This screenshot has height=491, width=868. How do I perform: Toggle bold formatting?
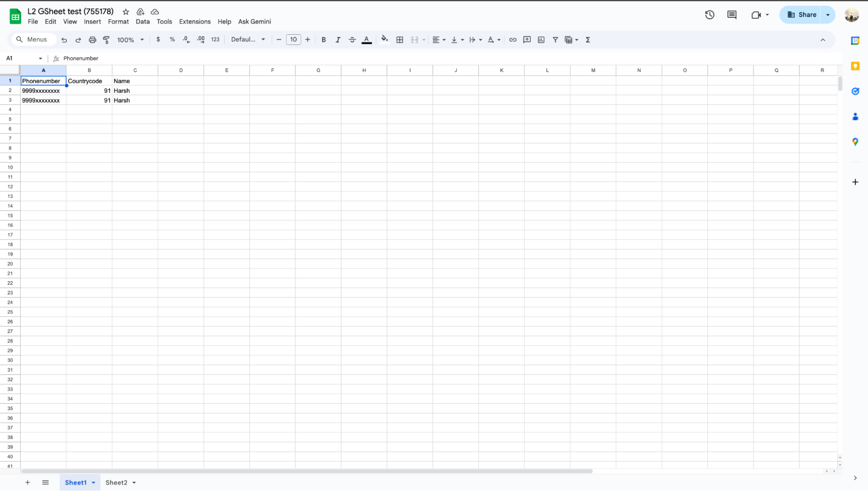(x=323, y=40)
